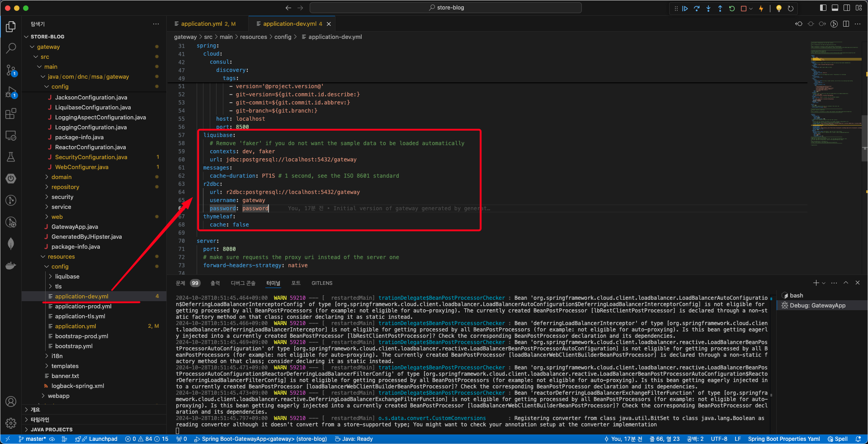Screen dimensions: 868x444
Task: Restart the debug session
Action: coord(732,9)
